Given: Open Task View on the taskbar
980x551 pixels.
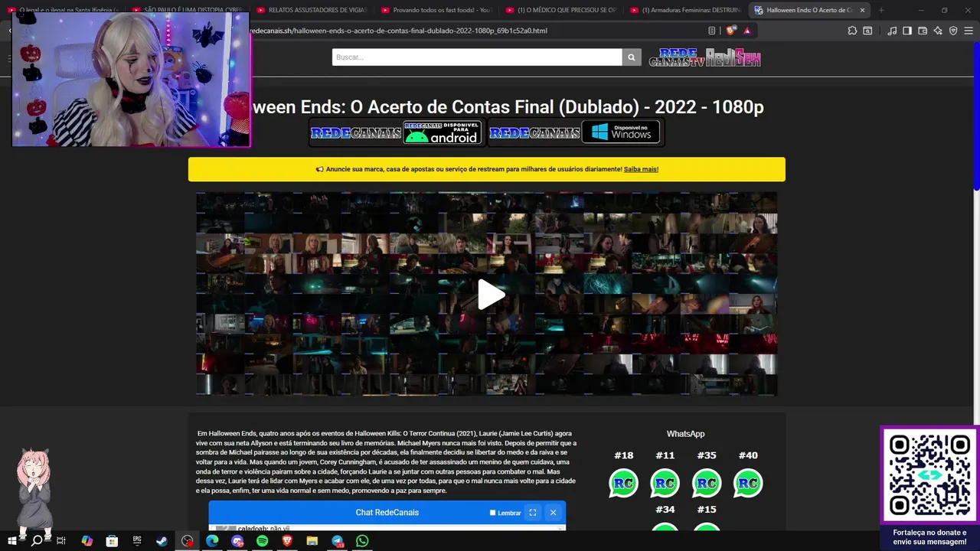Looking at the screenshot, I should point(61,541).
